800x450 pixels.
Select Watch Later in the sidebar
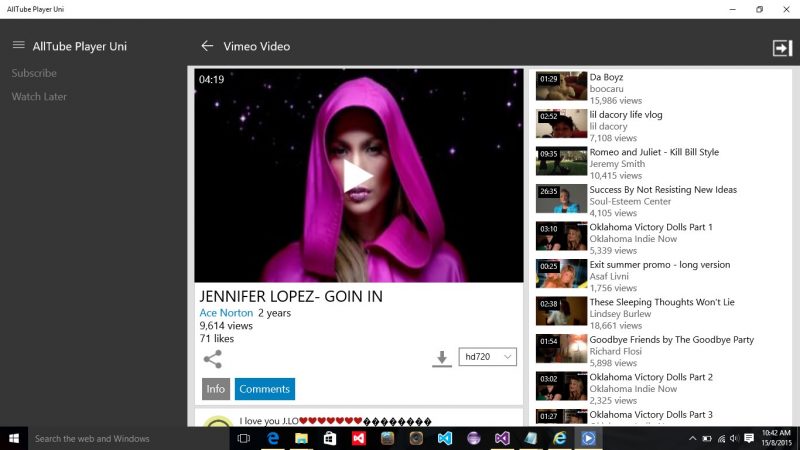39,96
